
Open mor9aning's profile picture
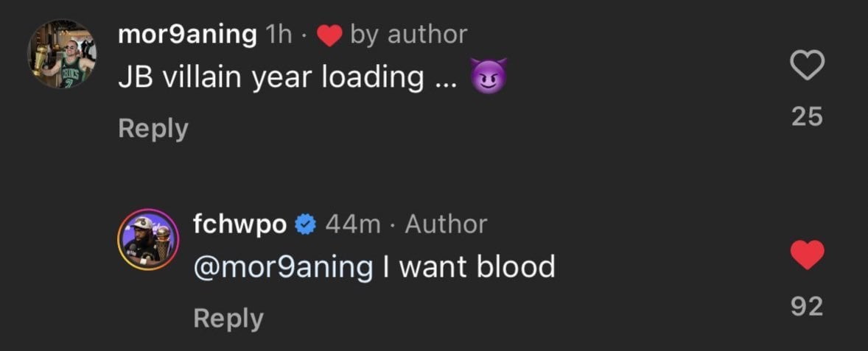click(61, 54)
